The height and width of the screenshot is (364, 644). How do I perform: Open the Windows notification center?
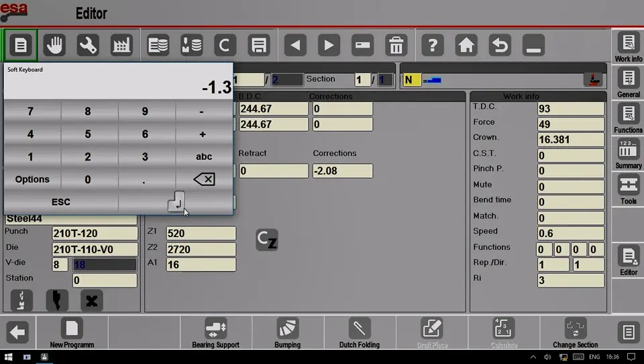pos(631,357)
